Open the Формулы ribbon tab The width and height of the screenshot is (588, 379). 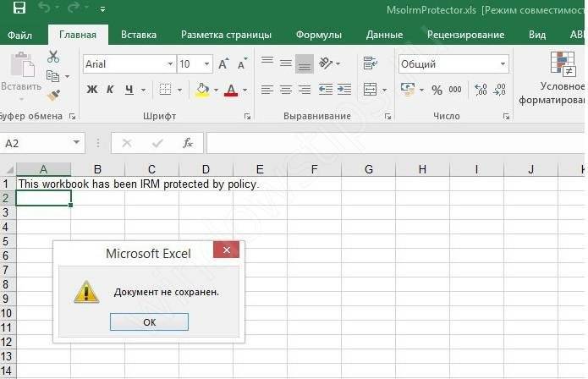318,35
